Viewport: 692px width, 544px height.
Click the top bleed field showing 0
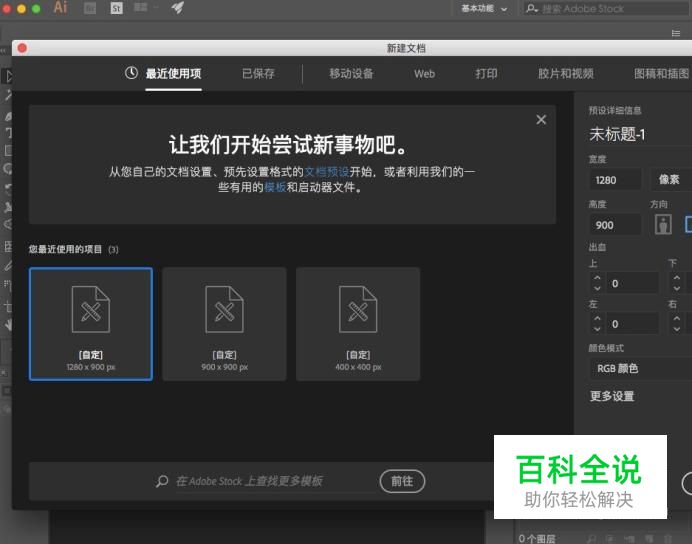(x=632, y=283)
